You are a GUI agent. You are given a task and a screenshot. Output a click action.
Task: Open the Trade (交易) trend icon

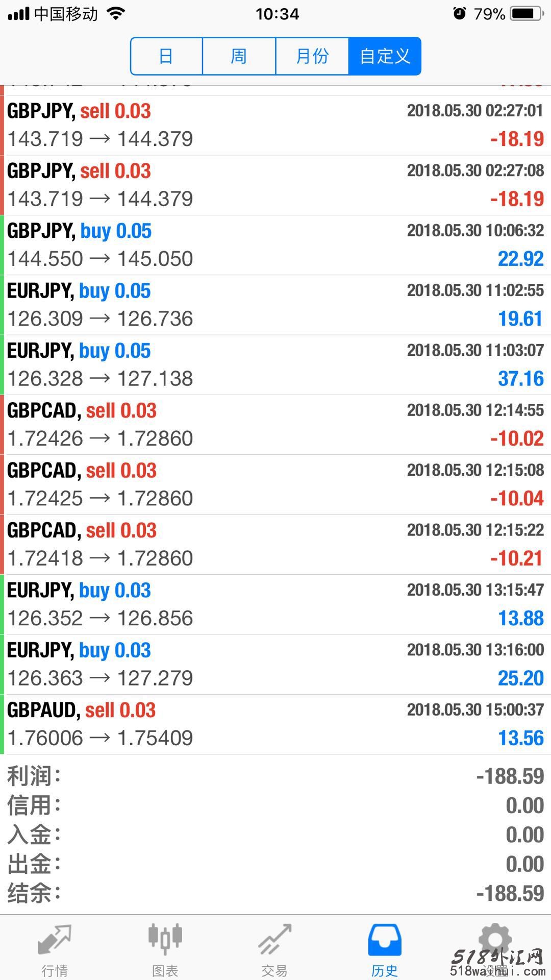(x=274, y=940)
